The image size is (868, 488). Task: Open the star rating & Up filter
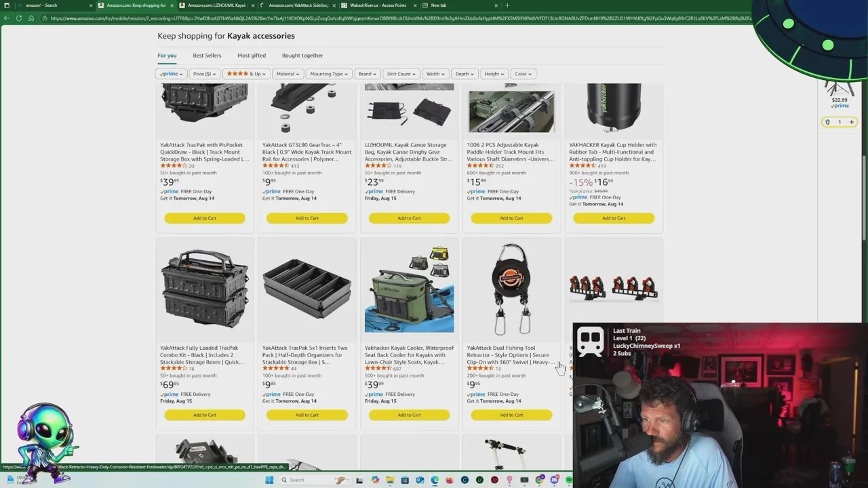point(246,74)
